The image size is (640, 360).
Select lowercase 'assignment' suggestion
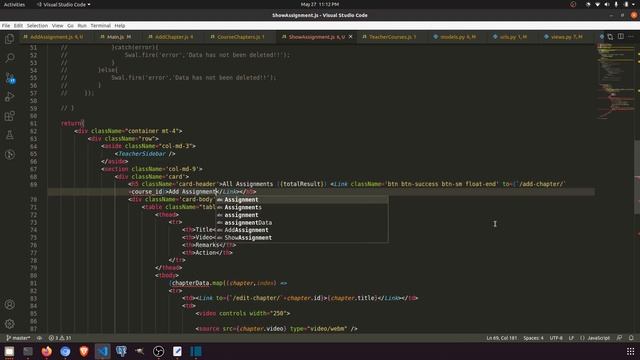[302, 215]
